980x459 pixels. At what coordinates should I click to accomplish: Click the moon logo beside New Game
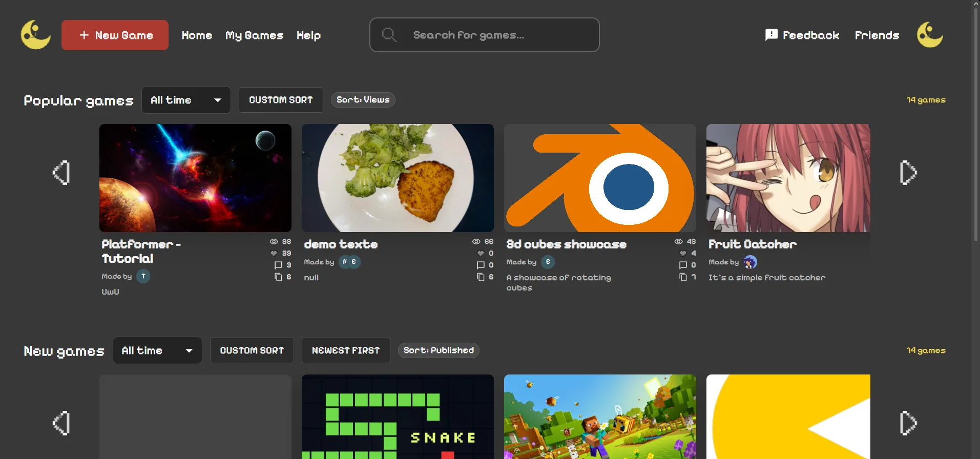36,35
